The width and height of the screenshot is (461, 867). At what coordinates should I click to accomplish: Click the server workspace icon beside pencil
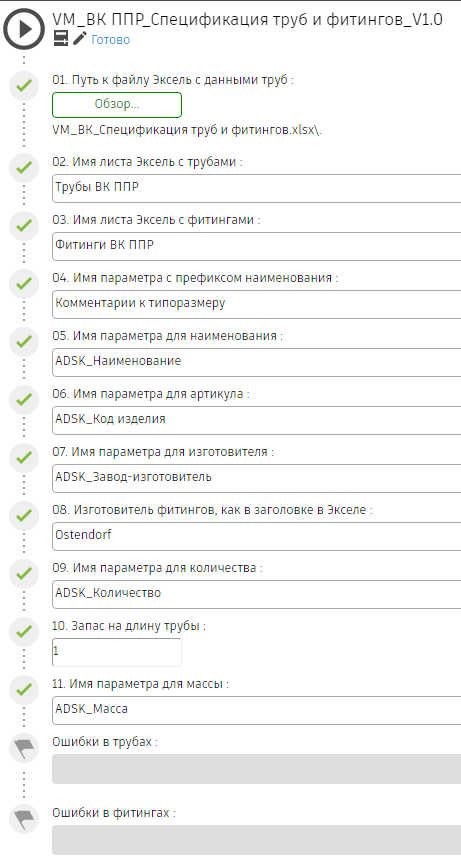point(61,39)
